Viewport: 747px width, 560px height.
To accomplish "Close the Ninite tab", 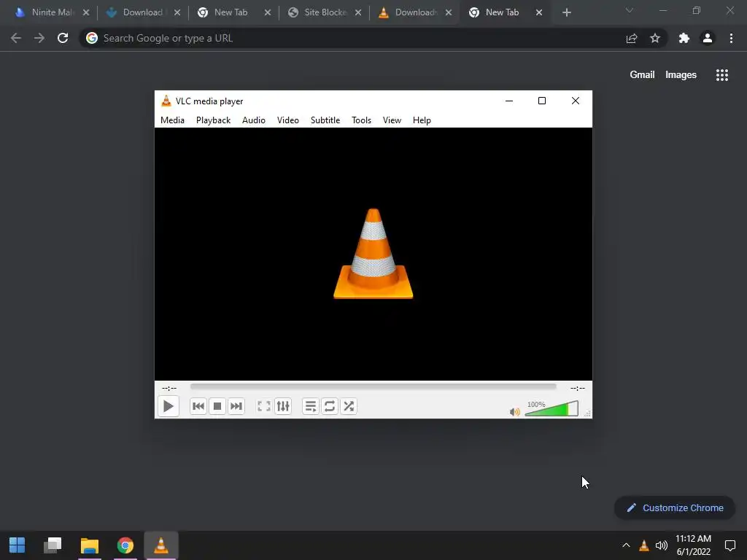I will (x=86, y=13).
